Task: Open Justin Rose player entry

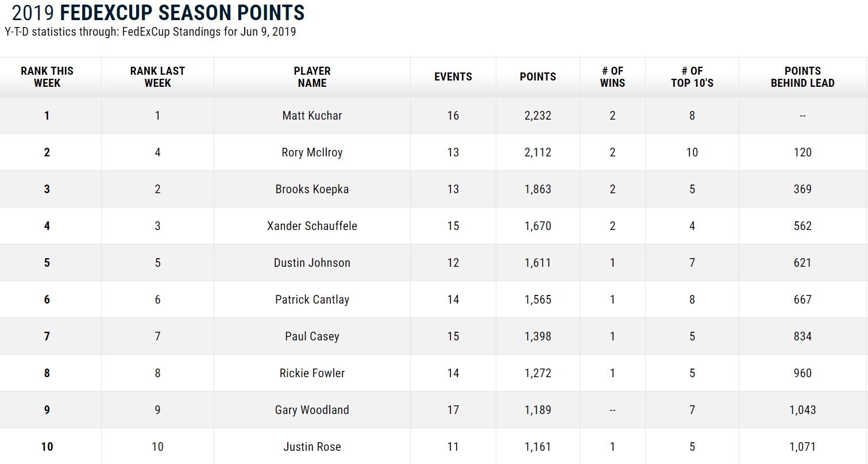Action: pos(312,447)
